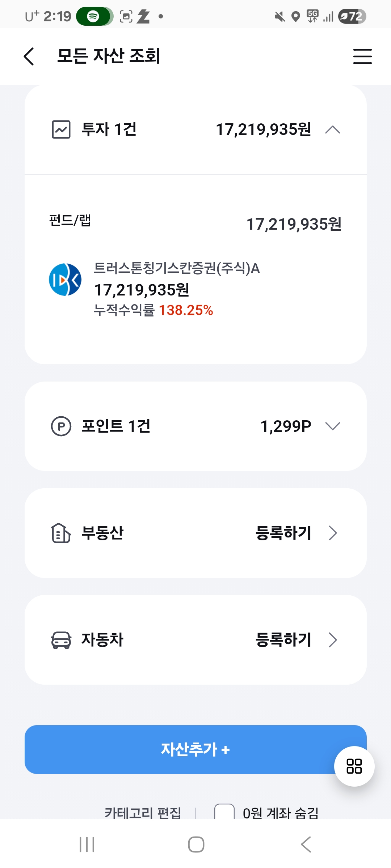Tap the Spotify status bar pill
Viewport: 391px width, 868px height.
click(x=95, y=16)
